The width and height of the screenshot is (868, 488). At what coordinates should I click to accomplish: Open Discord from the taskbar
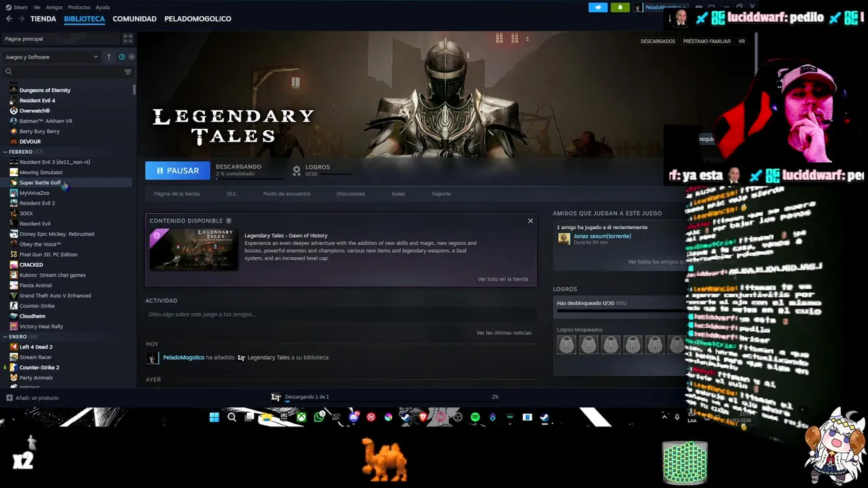(353, 417)
